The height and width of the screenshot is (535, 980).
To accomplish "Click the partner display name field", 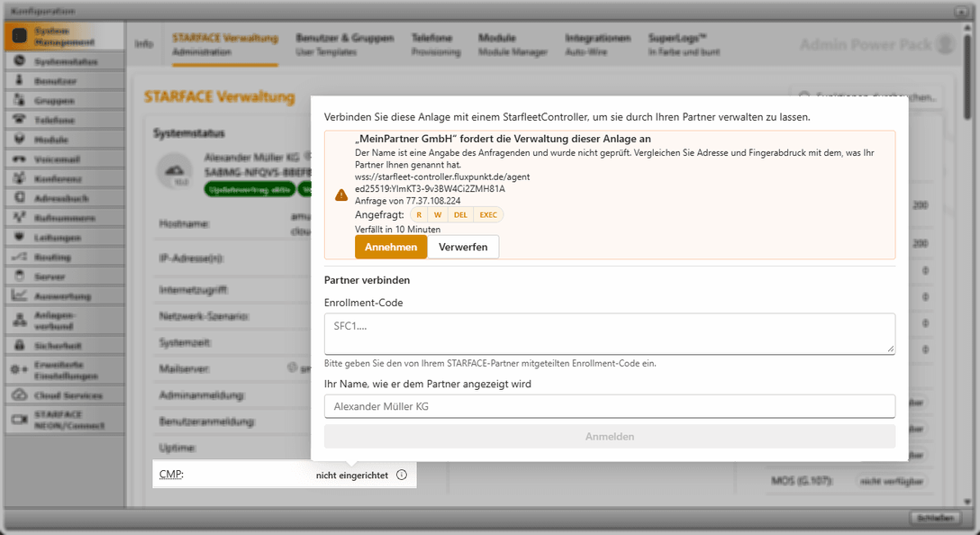I will coord(610,406).
